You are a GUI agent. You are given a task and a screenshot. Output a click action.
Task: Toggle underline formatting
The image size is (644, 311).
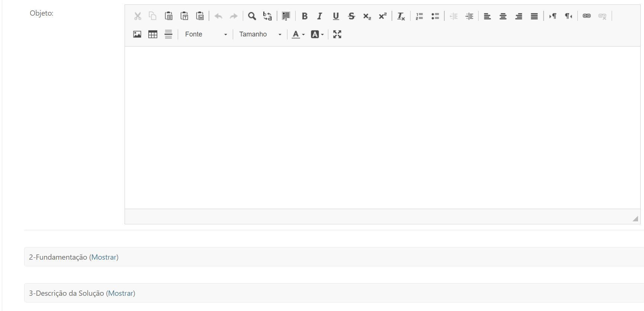(336, 16)
